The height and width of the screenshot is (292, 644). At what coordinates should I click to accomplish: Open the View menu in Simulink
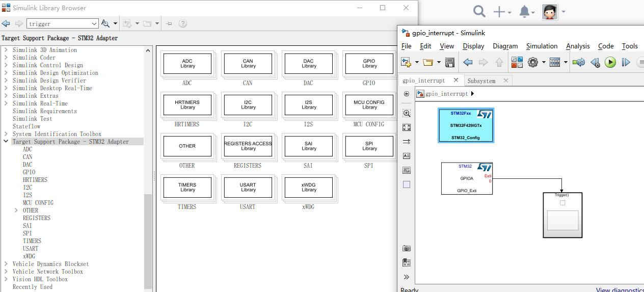tap(447, 46)
